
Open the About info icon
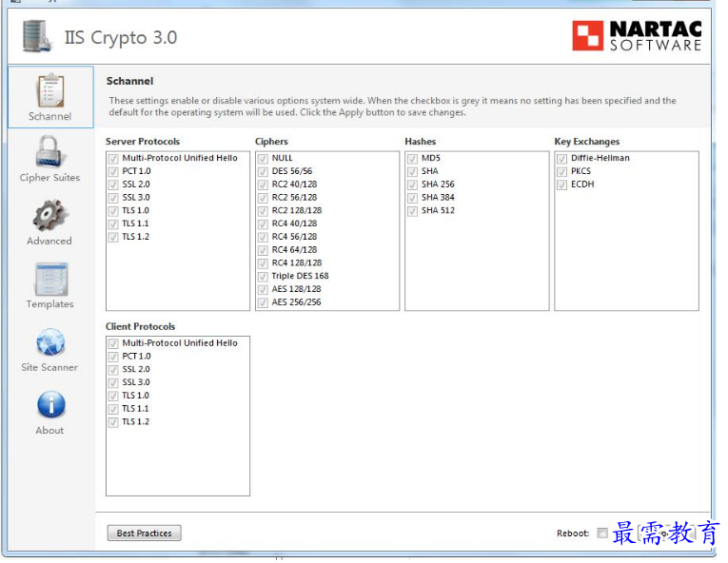[x=50, y=405]
